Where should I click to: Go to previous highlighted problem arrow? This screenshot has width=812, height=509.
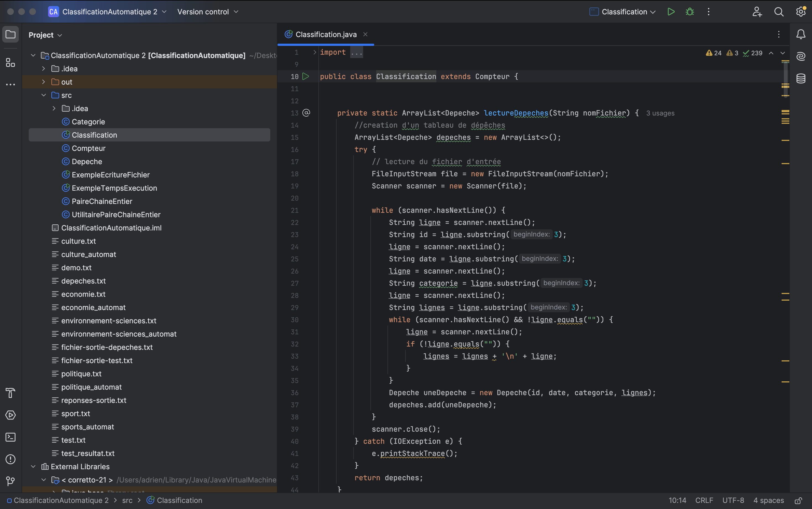tap(771, 53)
